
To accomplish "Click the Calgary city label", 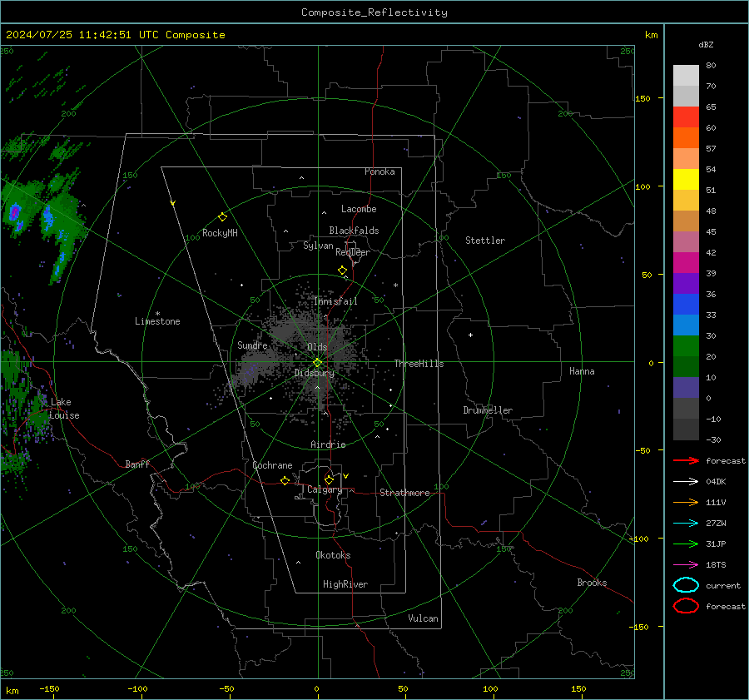I will [325, 489].
